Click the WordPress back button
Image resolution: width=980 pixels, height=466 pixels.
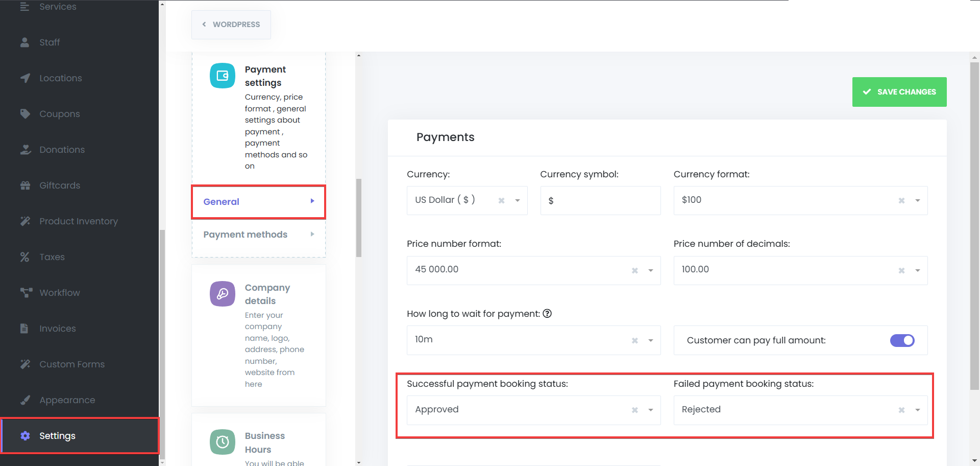[231, 25]
